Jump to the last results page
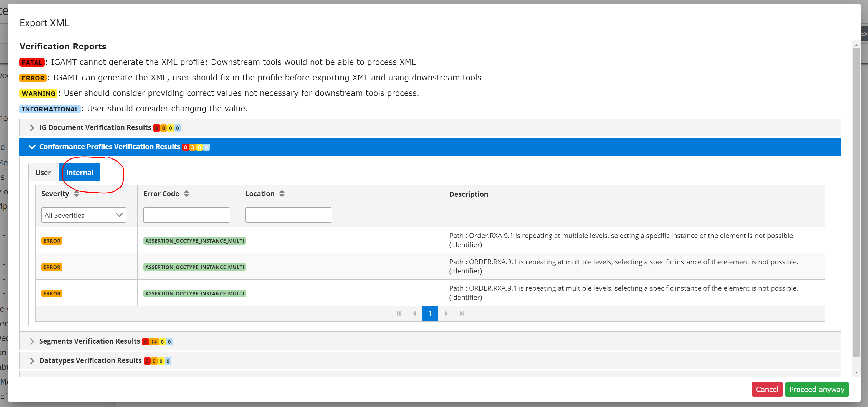The width and height of the screenshot is (868, 407). tap(461, 313)
